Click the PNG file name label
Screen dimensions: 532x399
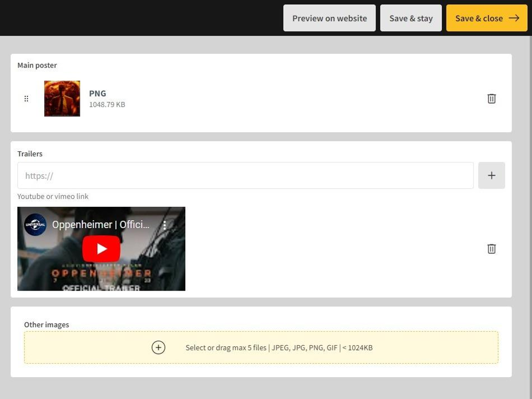(97, 93)
